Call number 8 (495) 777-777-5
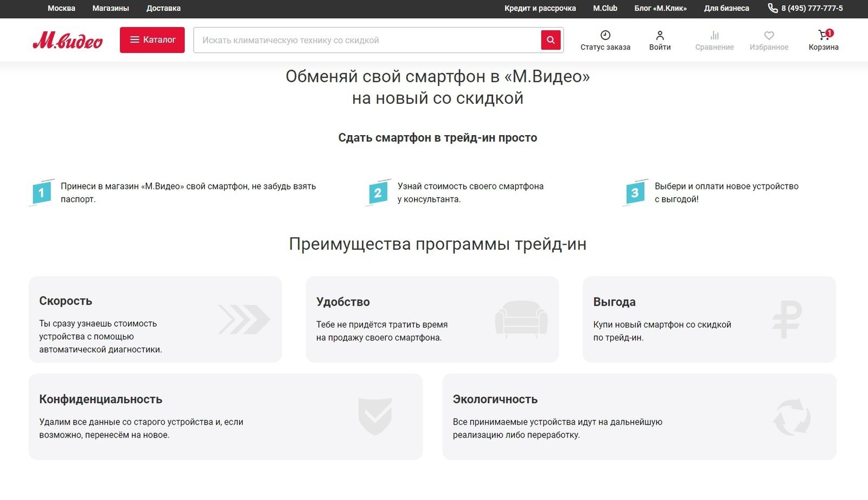The image size is (868, 500). coord(812,8)
